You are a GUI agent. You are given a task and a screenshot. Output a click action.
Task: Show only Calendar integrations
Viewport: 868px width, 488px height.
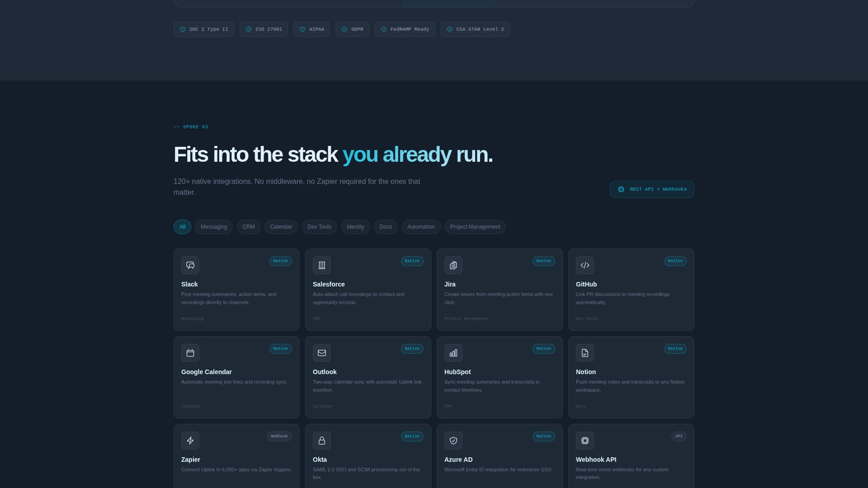281,227
